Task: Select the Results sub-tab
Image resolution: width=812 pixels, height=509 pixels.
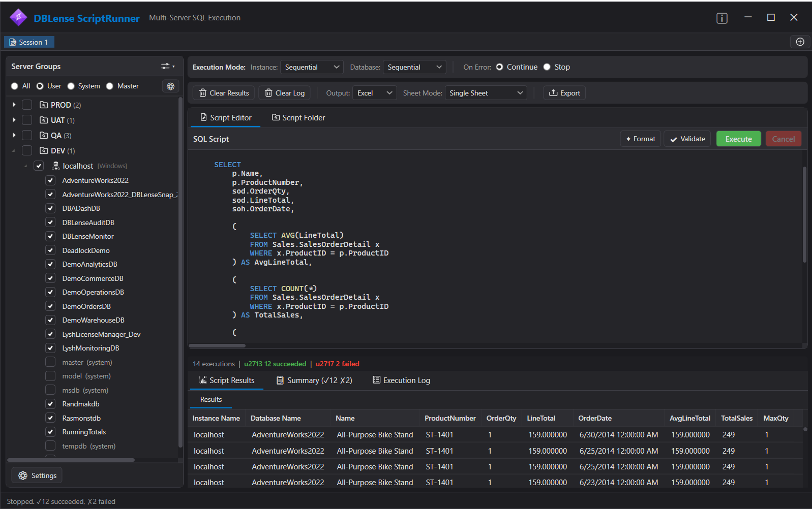Action: [x=211, y=399]
